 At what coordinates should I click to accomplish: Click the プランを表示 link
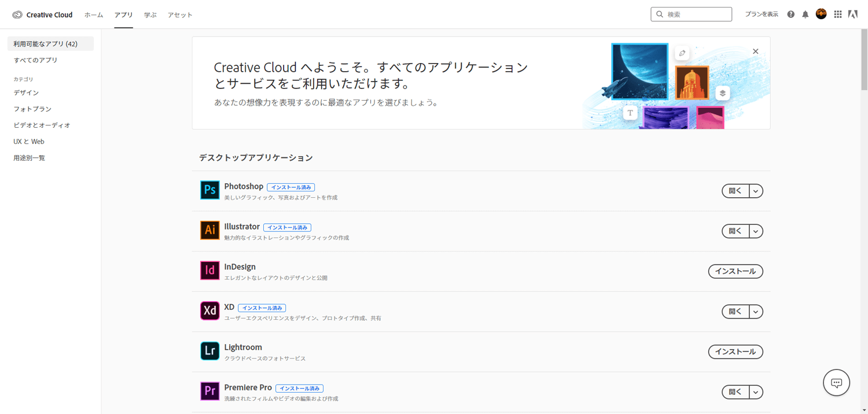(762, 14)
